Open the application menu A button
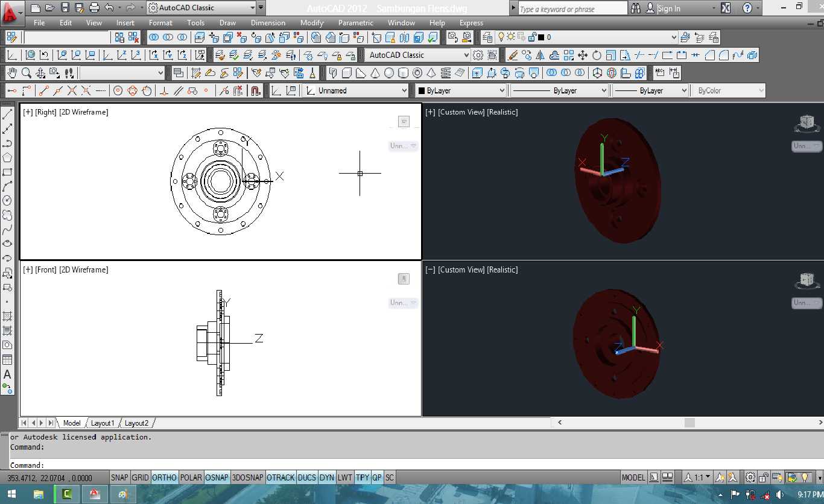This screenshot has height=504, width=824. pyautogui.click(x=11, y=12)
